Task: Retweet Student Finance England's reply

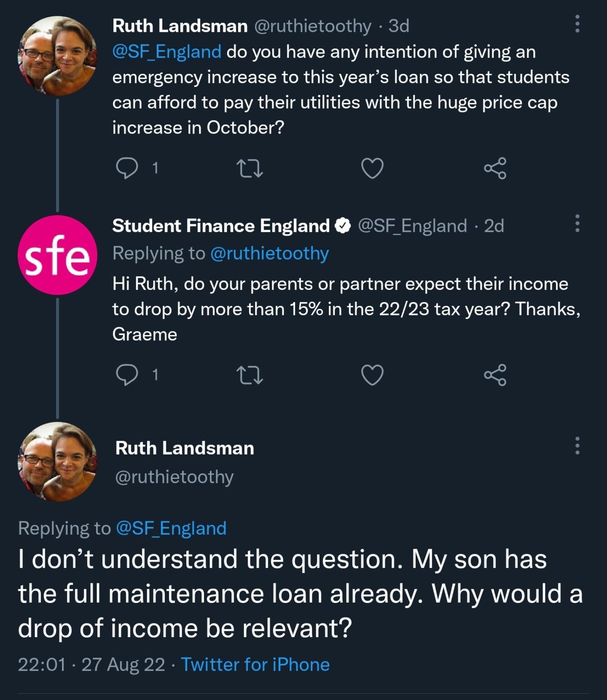Action: click(x=250, y=375)
